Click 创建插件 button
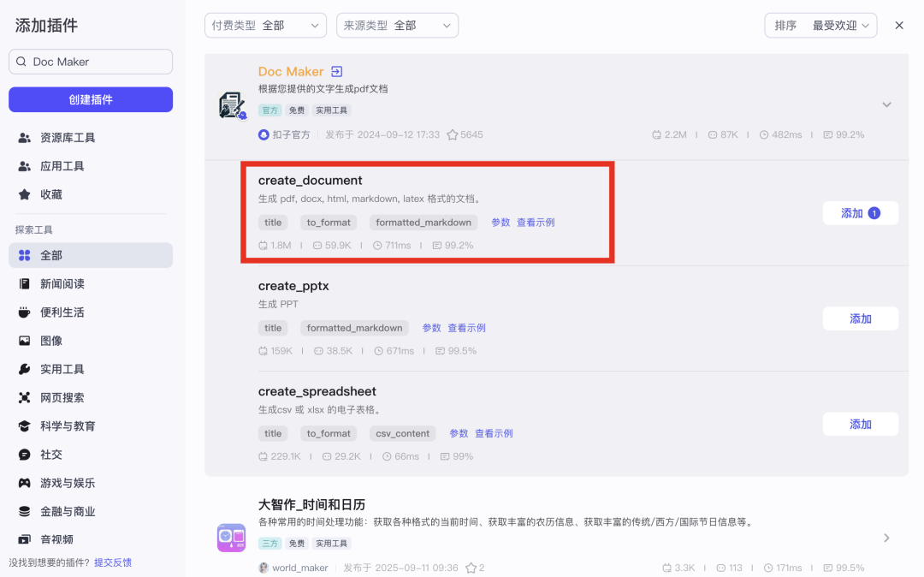This screenshot has width=924, height=577. click(x=91, y=99)
